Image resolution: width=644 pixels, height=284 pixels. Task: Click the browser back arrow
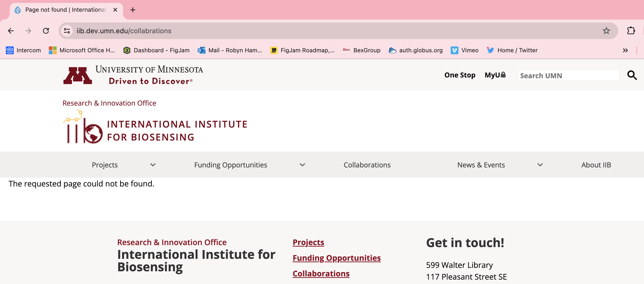point(11,31)
